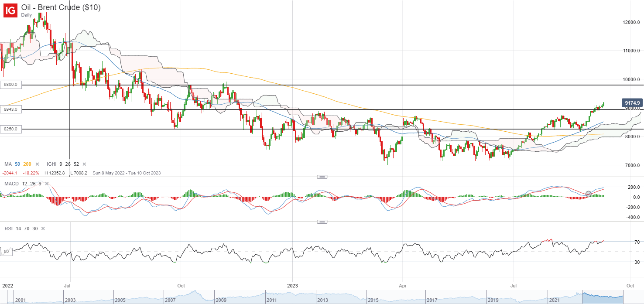The height and width of the screenshot is (304, 644).
Task: Open the MA 50 period setting
Action: pos(17,164)
